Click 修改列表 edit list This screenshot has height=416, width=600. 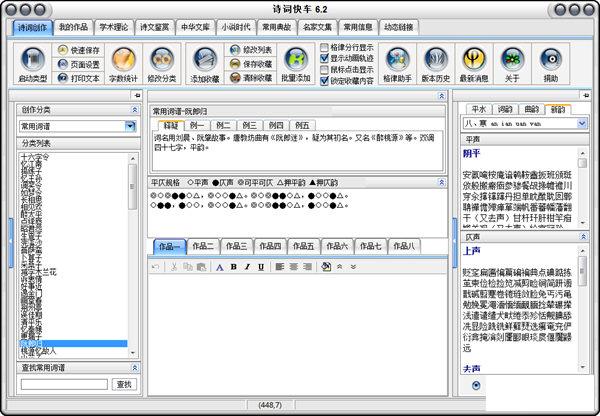(251, 50)
